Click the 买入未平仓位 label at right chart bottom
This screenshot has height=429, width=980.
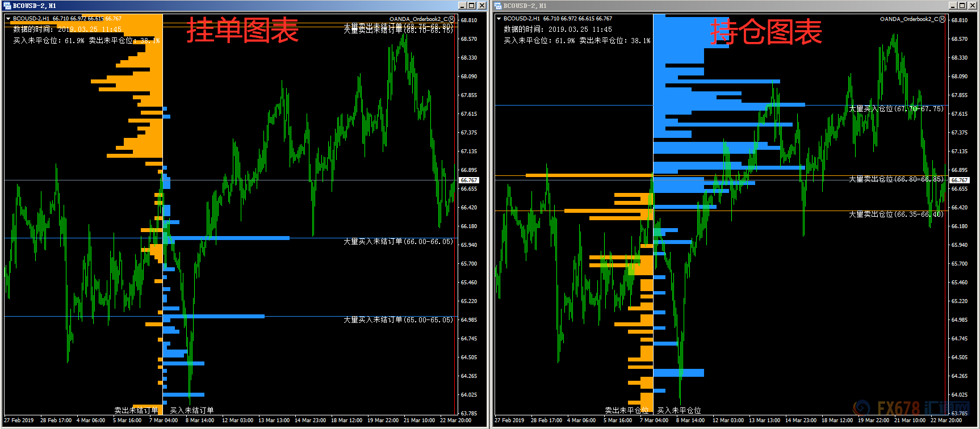click(679, 410)
